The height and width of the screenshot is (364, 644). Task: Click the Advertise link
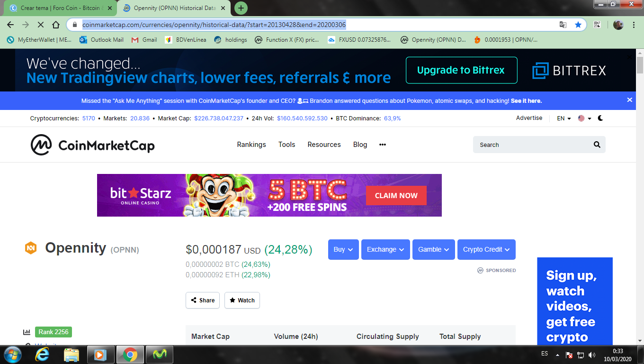529,118
